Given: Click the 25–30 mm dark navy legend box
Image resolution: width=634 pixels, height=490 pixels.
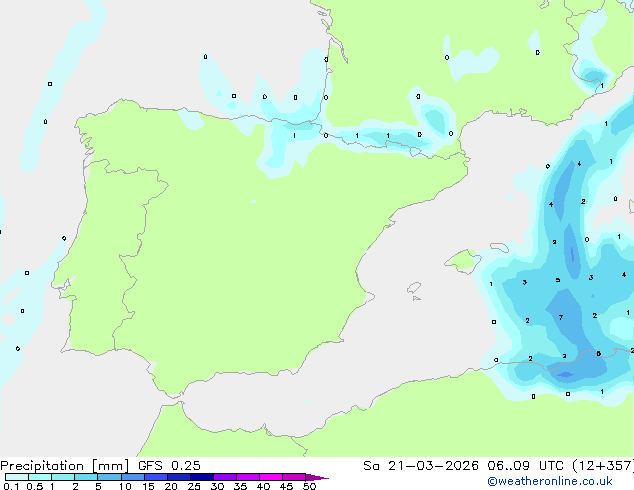Looking at the screenshot, I should click(201, 477).
